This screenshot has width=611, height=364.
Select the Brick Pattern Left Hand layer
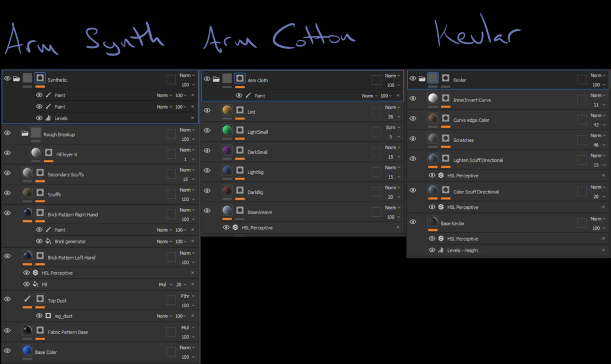coord(100,257)
